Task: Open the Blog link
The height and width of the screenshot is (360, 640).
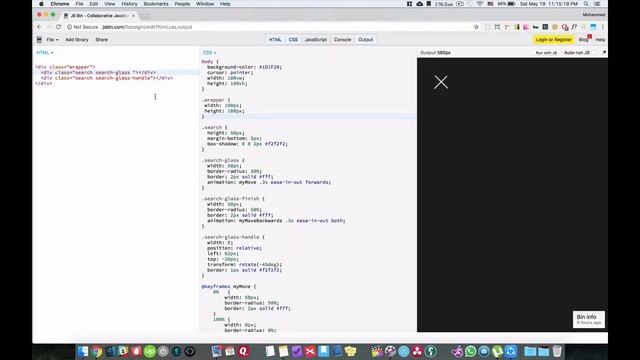Action: click(x=583, y=40)
